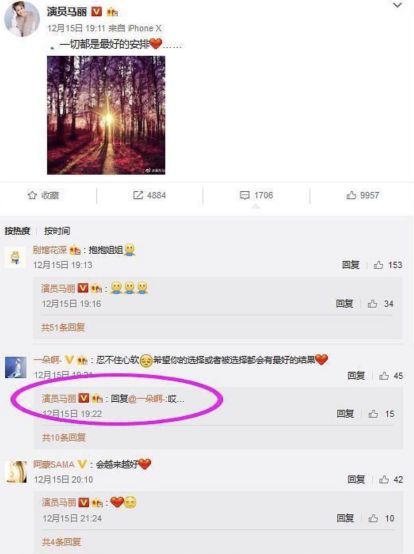Sort comments with the 按热度 tab

tap(17, 231)
